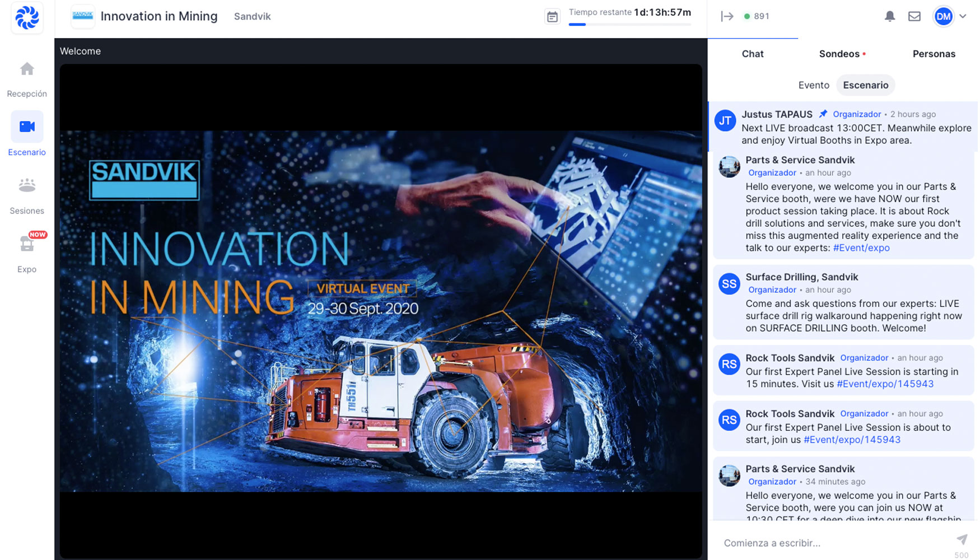Open the messages envelope icon

pyautogui.click(x=914, y=16)
